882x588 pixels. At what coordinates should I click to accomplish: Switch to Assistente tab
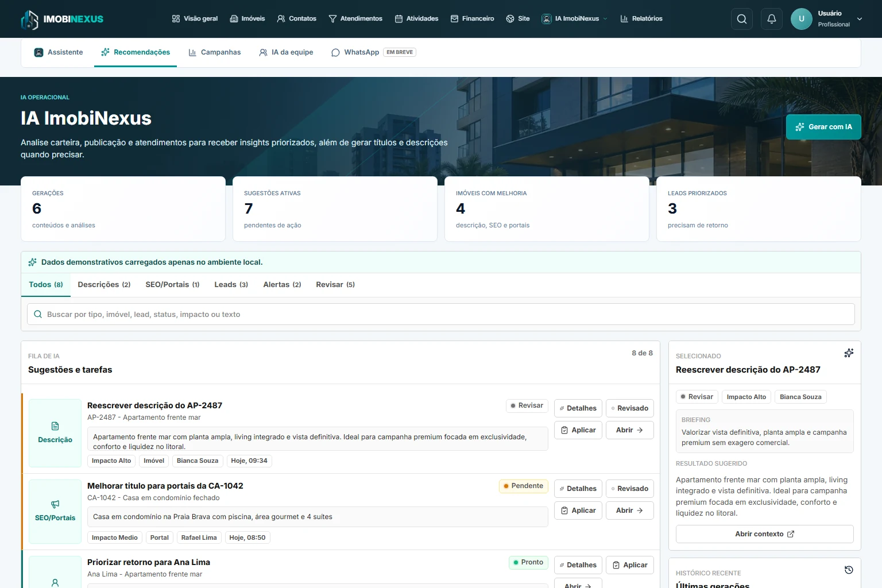[x=59, y=52]
